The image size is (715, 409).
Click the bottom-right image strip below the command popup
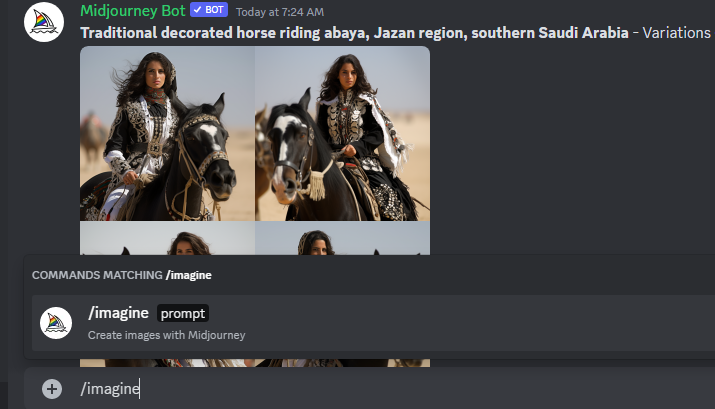tap(342, 363)
